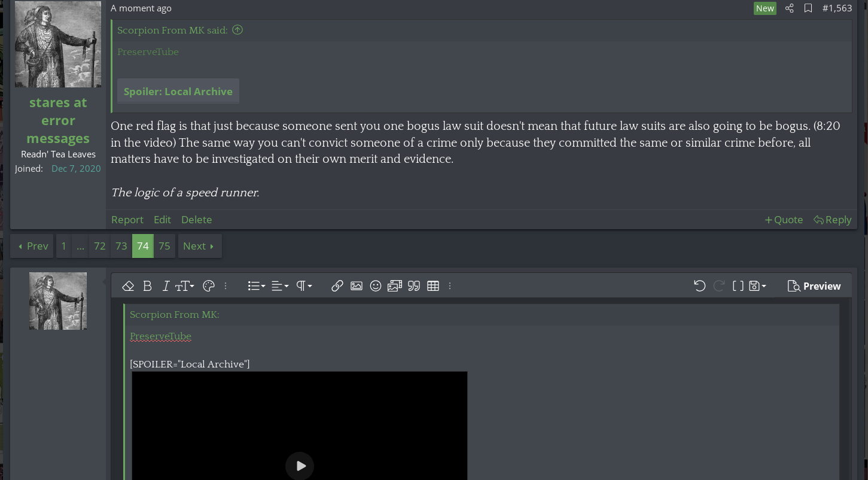Screen dimensions: 868x480
Task: Insert a link using chain icon
Action: pyautogui.click(x=337, y=286)
